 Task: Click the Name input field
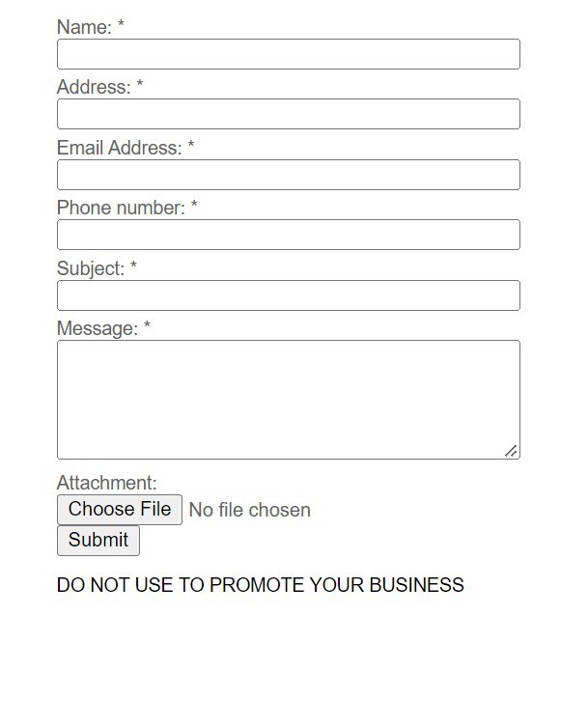(x=288, y=54)
